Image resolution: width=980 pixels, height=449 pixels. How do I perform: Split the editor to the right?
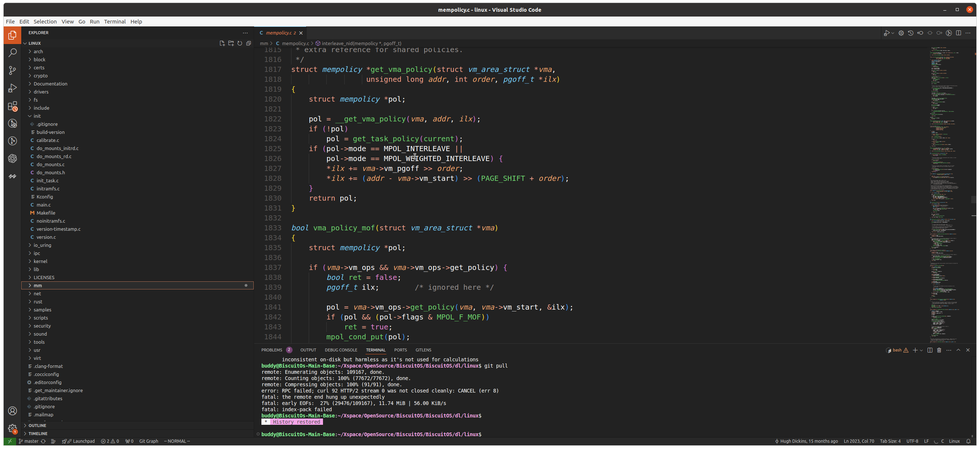[958, 33]
